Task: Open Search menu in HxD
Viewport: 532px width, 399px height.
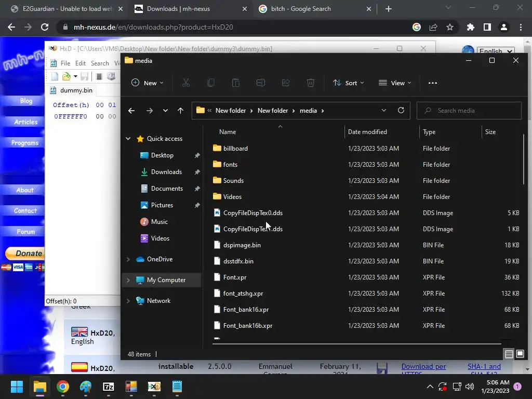Action: coord(100,63)
